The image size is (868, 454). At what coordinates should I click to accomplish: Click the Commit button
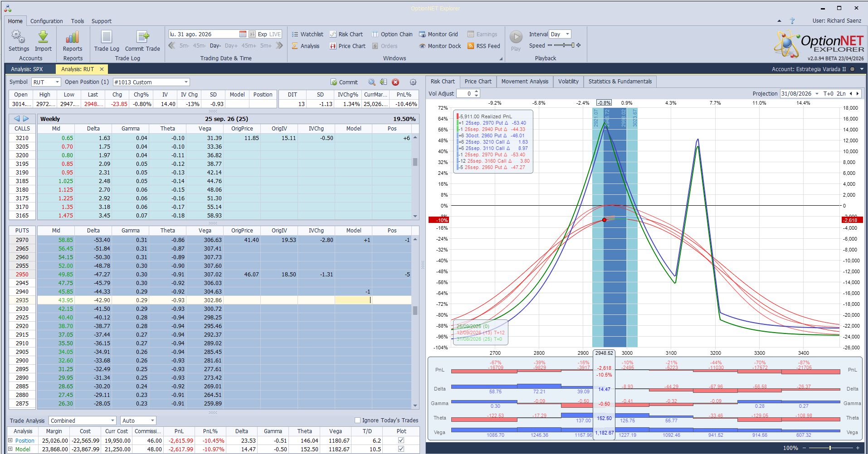click(344, 82)
